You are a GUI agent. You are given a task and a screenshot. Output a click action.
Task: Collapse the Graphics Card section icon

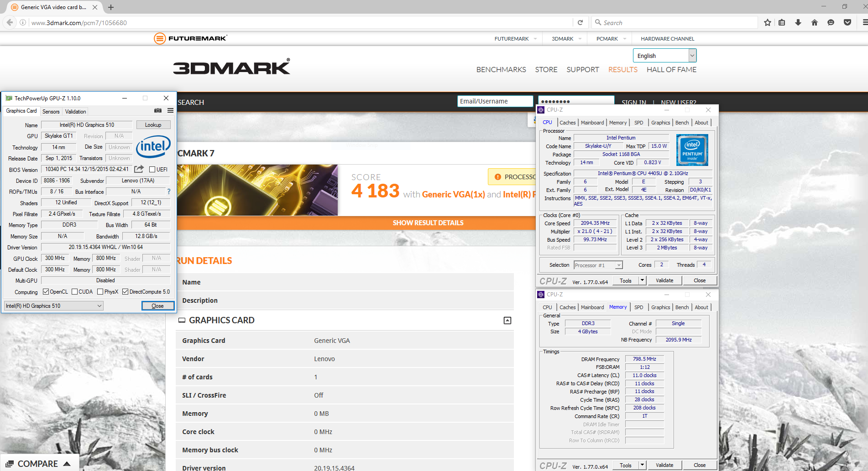click(x=507, y=321)
